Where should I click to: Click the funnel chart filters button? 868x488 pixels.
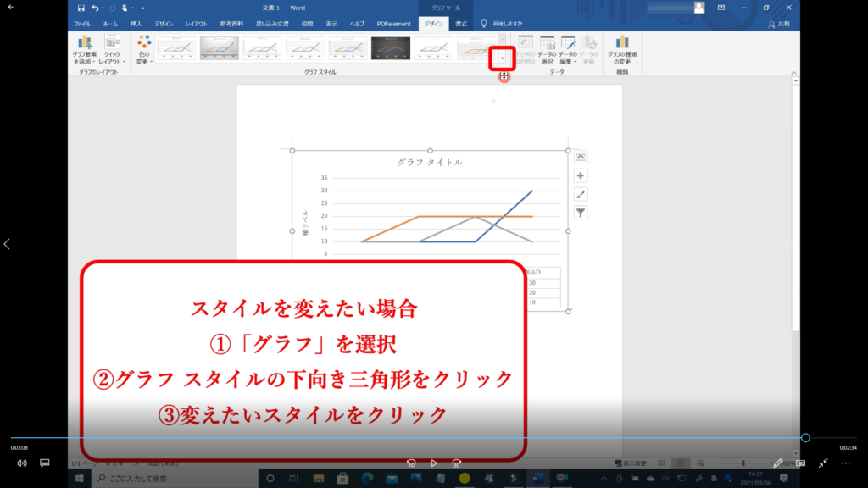[581, 213]
